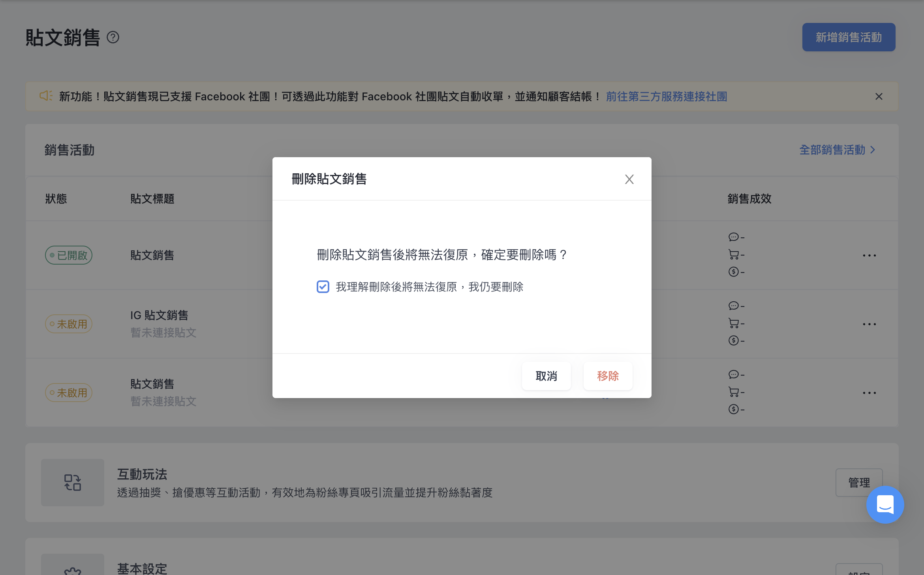Click comment icon in first row 銷售成效
Image resolution: width=924 pixels, height=575 pixels.
click(734, 237)
